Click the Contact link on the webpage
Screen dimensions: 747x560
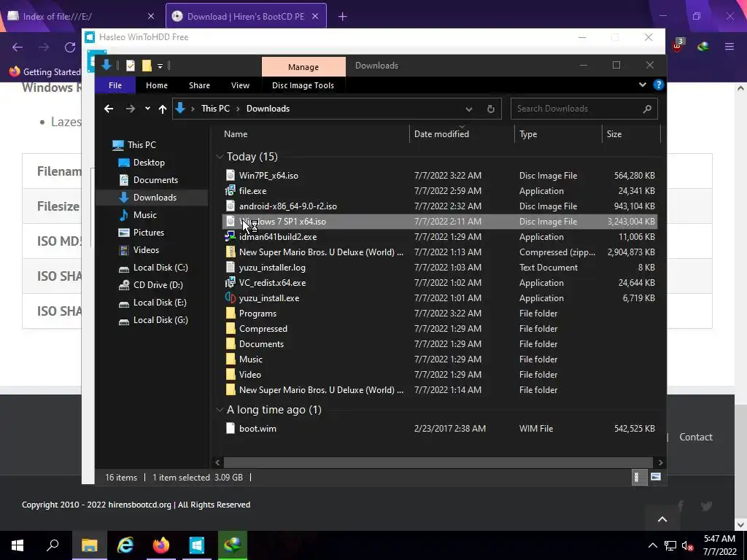click(x=695, y=437)
